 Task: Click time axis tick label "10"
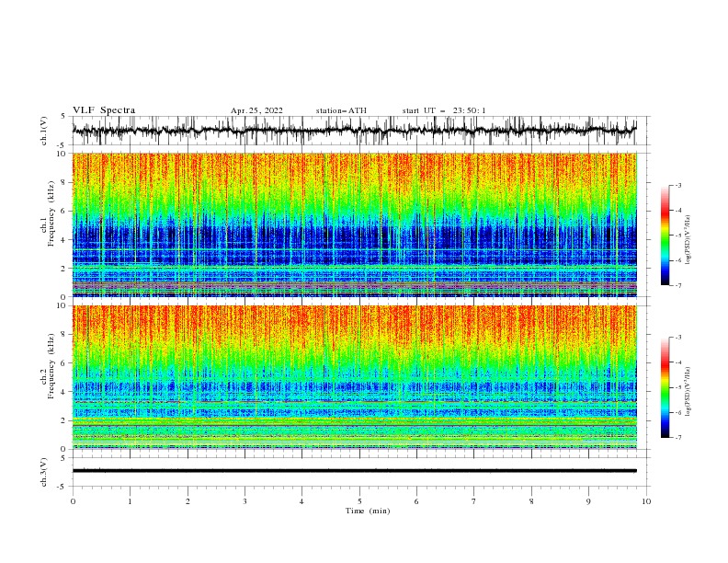coord(646,501)
